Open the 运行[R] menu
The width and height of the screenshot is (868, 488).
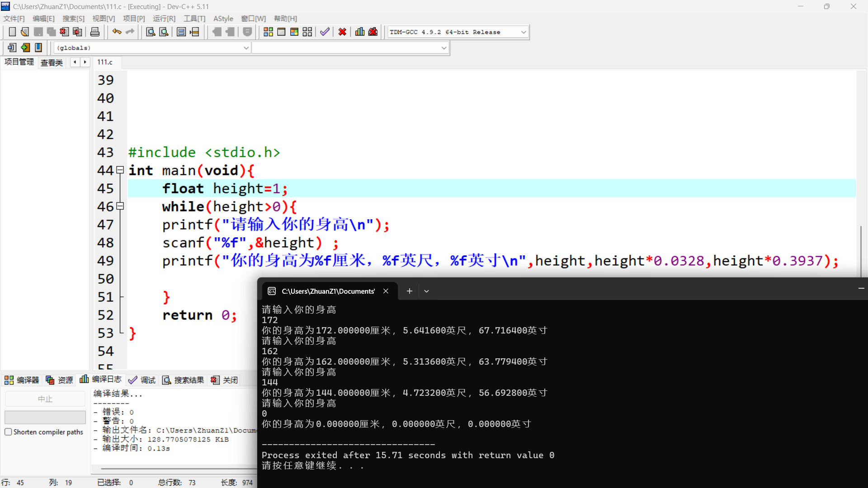tap(164, 19)
